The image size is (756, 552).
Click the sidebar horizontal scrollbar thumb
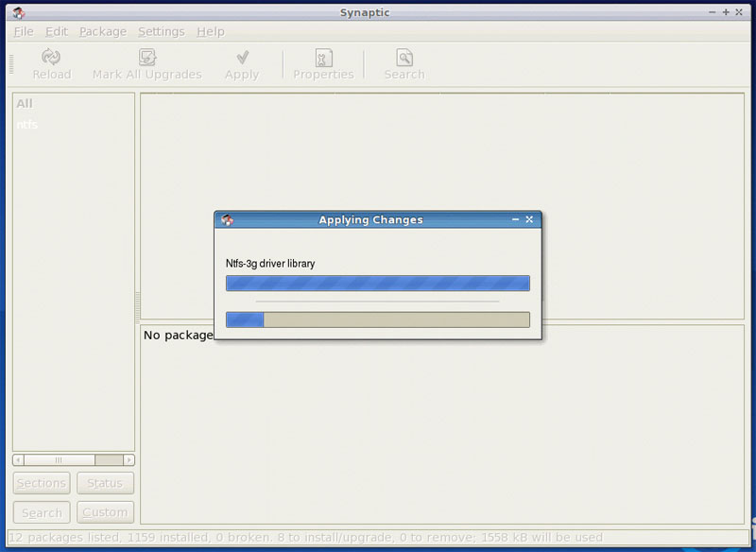tap(60, 460)
